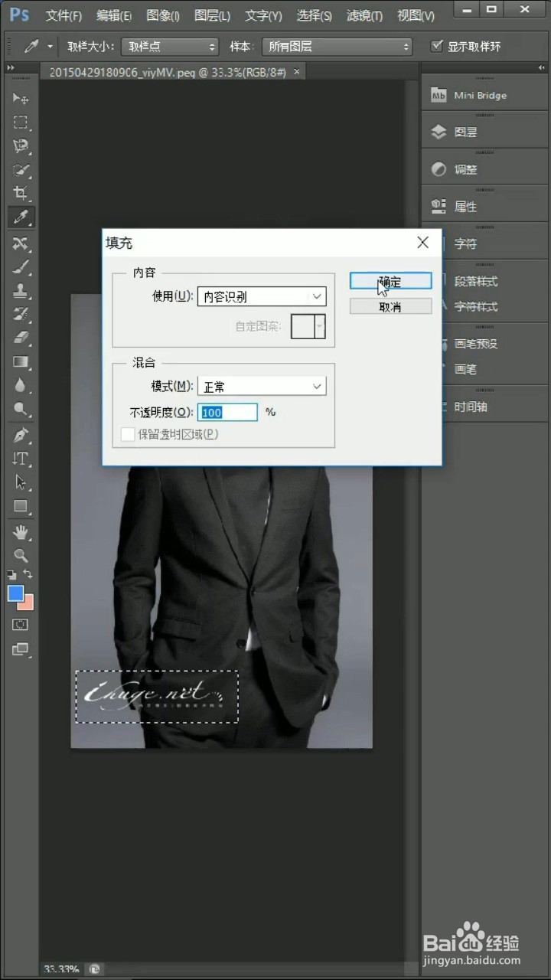Open the 取样大小 dropdown showing 取样点
The width and height of the screenshot is (551, 980).
[x=170, y=47]
